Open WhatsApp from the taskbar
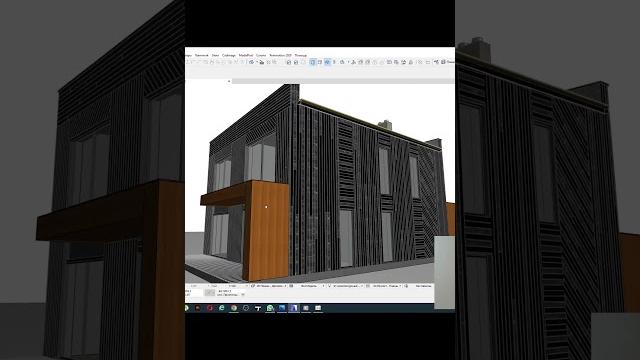 click(x=270, y=308)
